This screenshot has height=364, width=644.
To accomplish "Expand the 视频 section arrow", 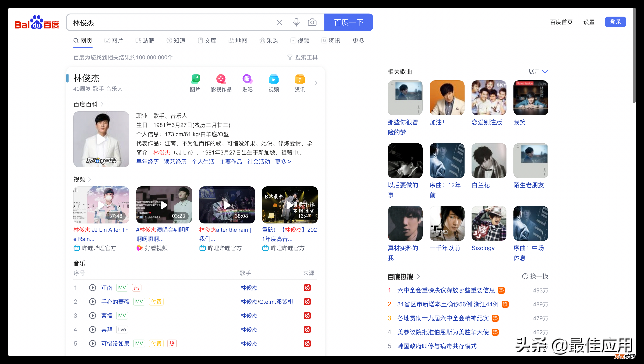I will (90, 179).
